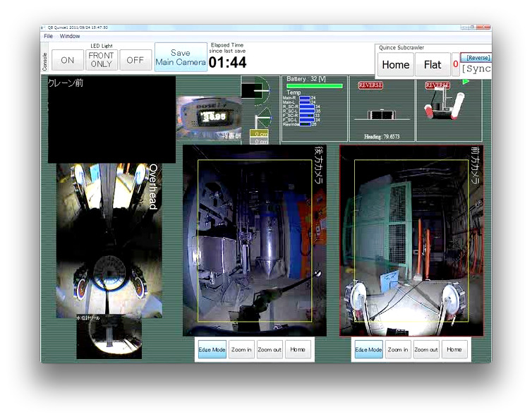
Task: Click Save Main Camera button
Action: pyautogui.click(x=181, y=57)
